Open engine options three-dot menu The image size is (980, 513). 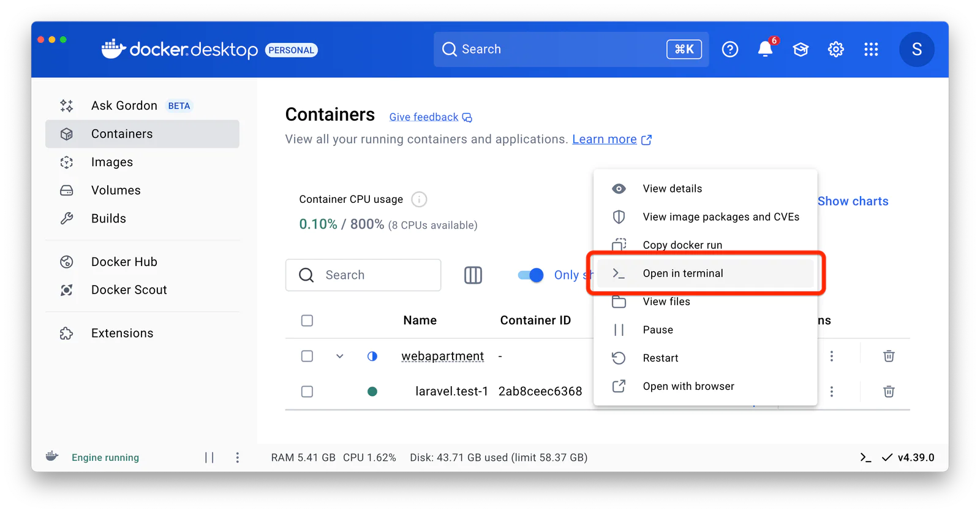[238, 458]
